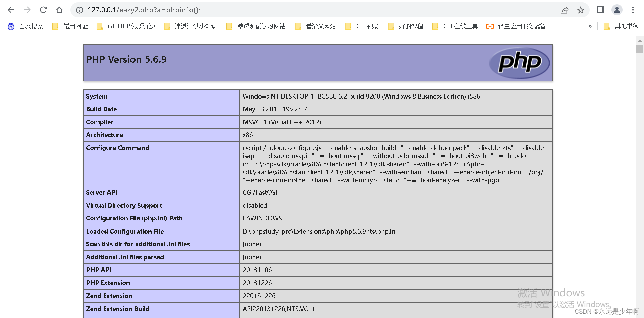Open the CTF在线工具 bookmark folder

(455, 26)
